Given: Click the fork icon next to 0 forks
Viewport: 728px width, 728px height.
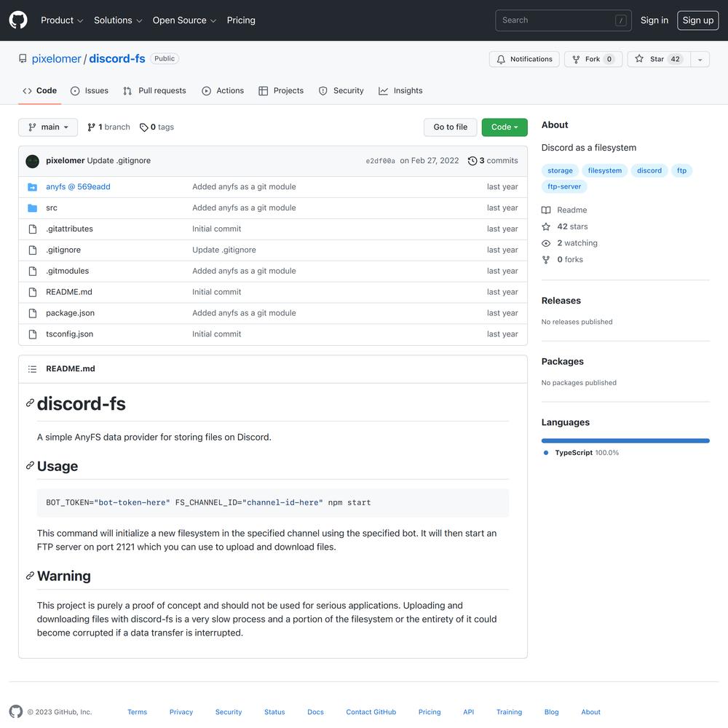Looking at the screenshot, I should pos(546,260).
